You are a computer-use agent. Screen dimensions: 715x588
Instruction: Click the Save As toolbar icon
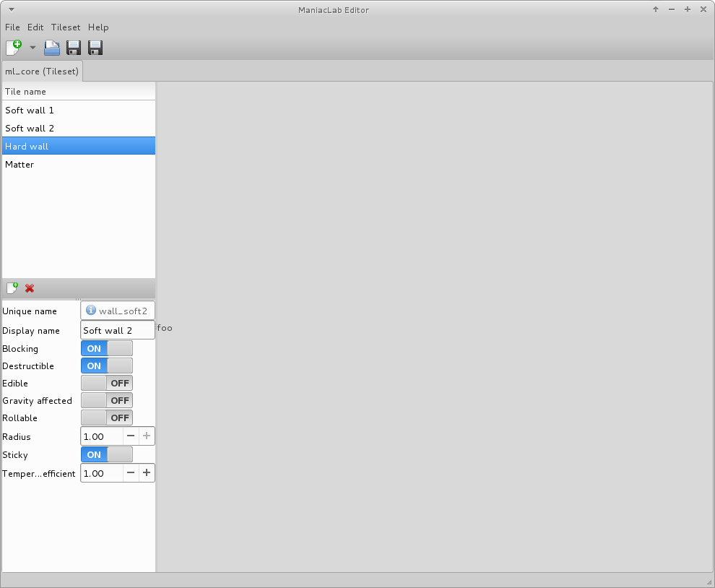pyautogui.click(x=95, y=48)
